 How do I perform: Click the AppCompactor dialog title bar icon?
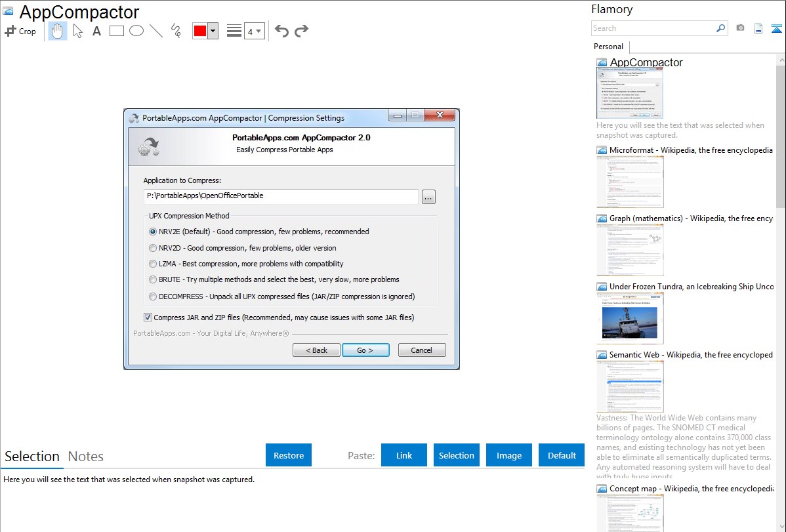coord(134,118)
